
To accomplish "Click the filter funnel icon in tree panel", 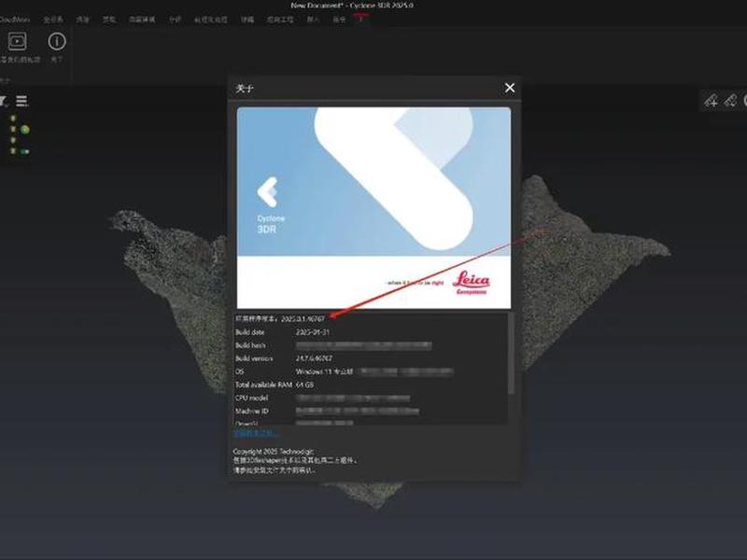I will point(3,101).
